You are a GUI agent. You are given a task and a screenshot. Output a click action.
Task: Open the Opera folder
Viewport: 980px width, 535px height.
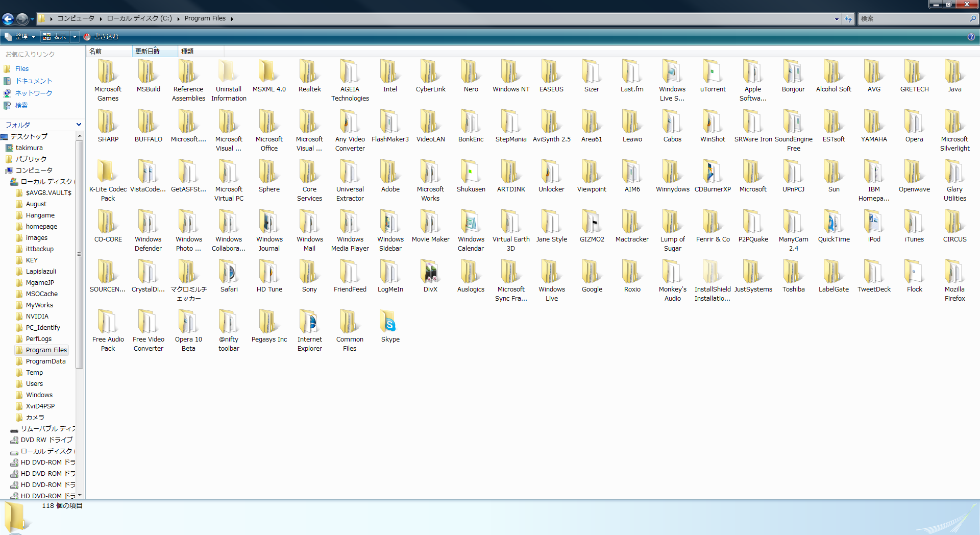tap(914, 126)
